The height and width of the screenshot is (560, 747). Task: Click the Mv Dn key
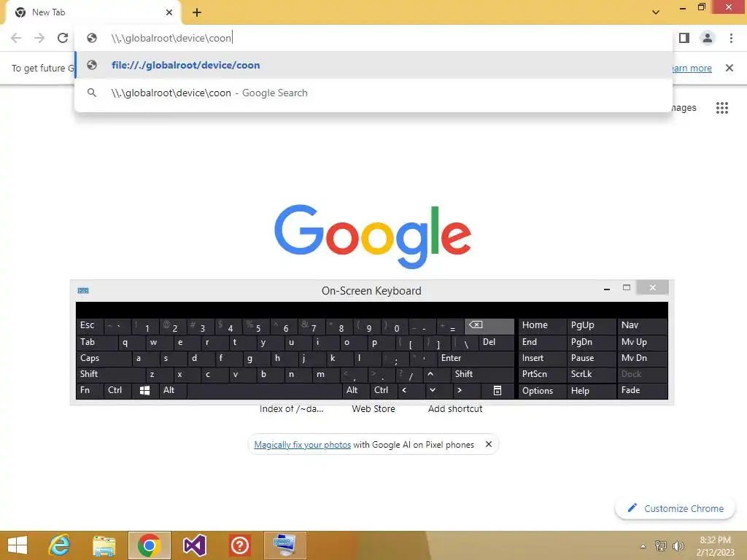click(643, 358)
